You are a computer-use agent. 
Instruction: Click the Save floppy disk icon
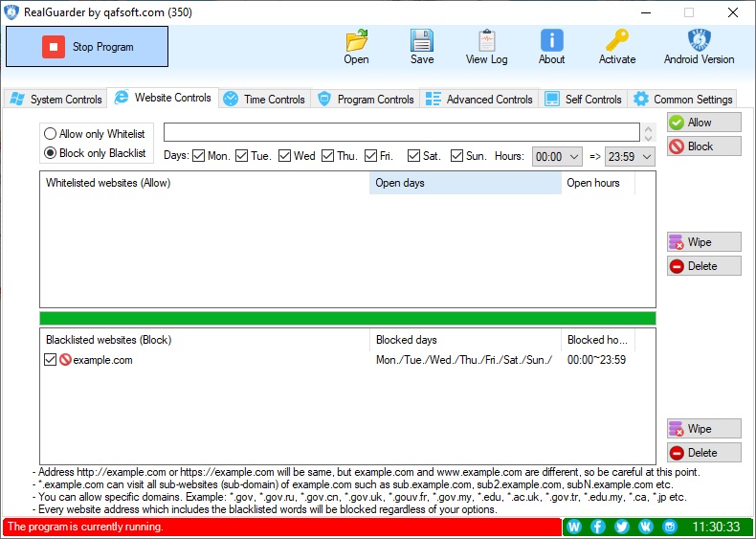click(422, 41)
